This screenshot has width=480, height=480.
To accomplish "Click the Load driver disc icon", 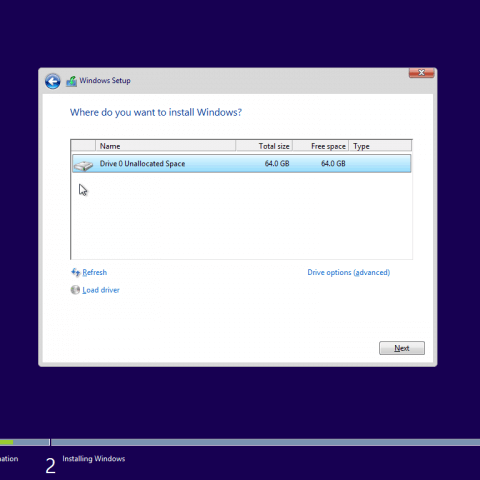I will (75, 290).
